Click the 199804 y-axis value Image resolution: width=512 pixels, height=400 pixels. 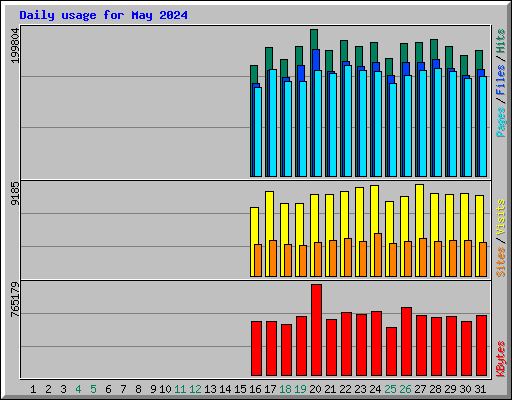pos(15,45)
